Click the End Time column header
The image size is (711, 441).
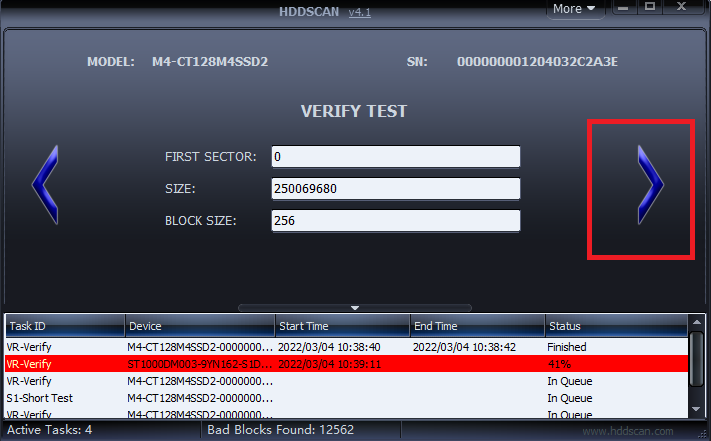click(477, 326)
